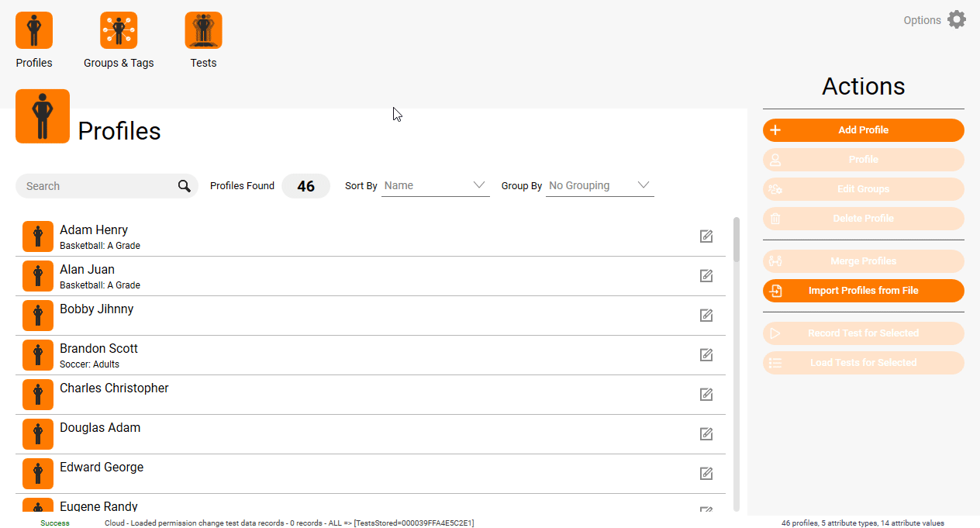
Task: Open the Sort By Name dropdown
Action: pos(435,185)
